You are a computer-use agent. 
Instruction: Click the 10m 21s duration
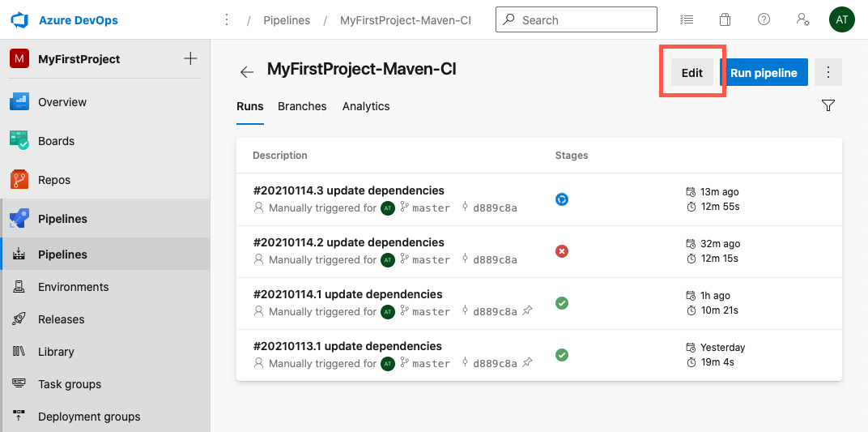[719, 310]
